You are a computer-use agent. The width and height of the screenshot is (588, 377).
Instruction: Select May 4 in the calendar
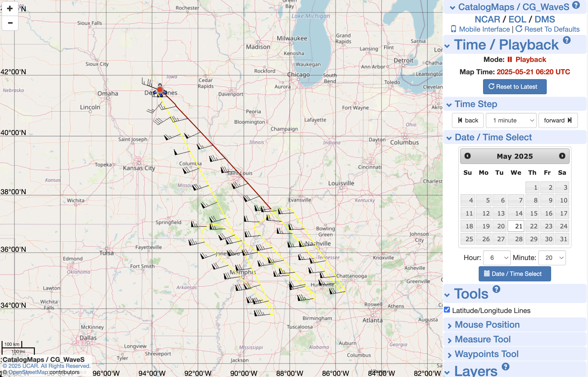pos(468,200)
